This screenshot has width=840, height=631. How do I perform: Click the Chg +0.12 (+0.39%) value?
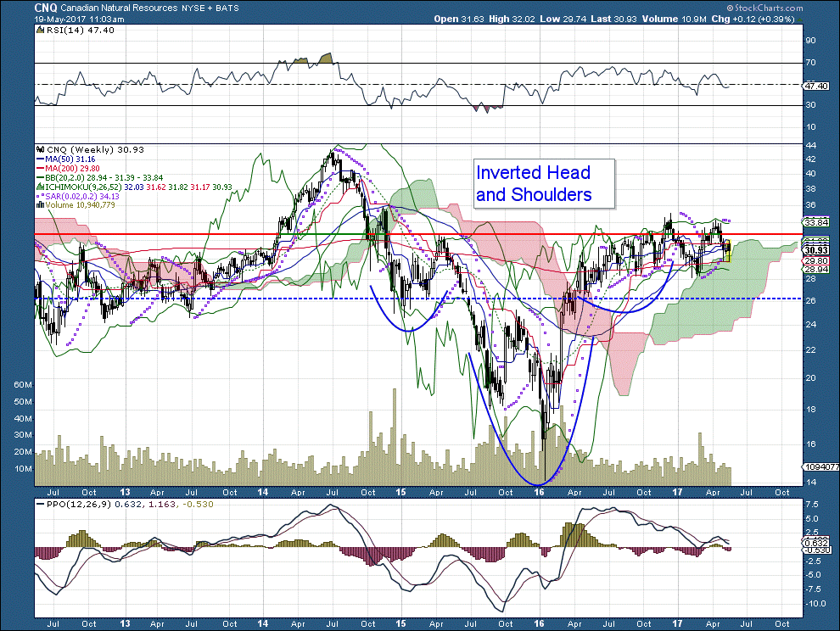753,19
